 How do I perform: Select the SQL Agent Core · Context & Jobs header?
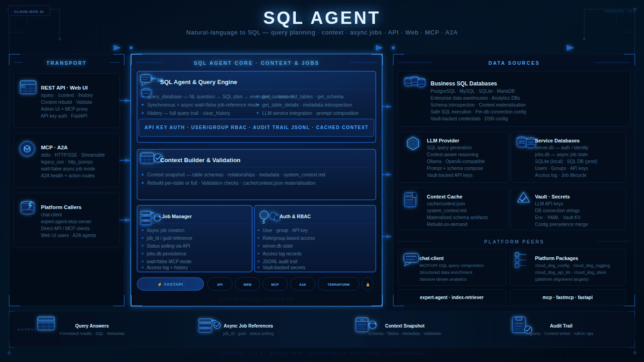click(256, 63)
